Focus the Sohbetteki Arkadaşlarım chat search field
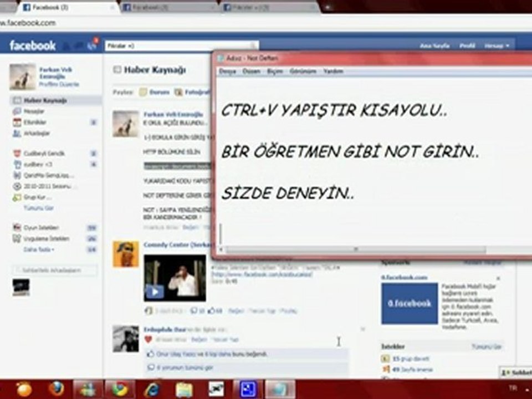532x399 pixels. pos(55,270)
